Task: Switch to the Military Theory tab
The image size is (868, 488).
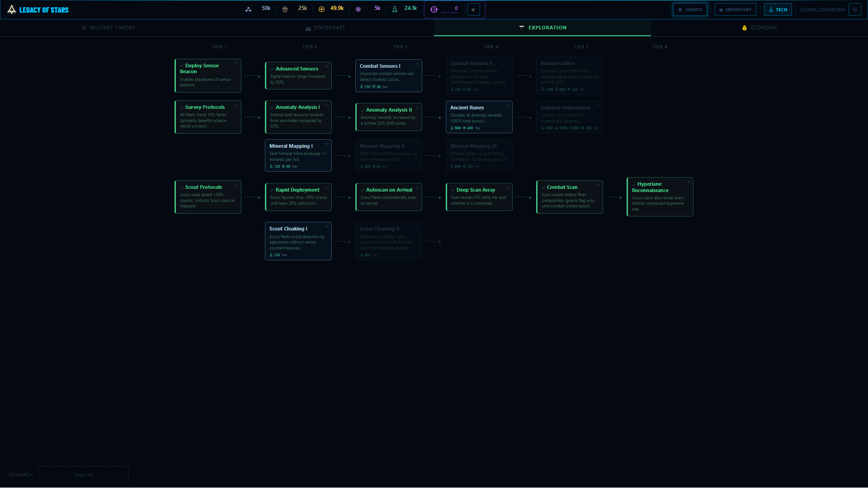Action: [108, 28]
